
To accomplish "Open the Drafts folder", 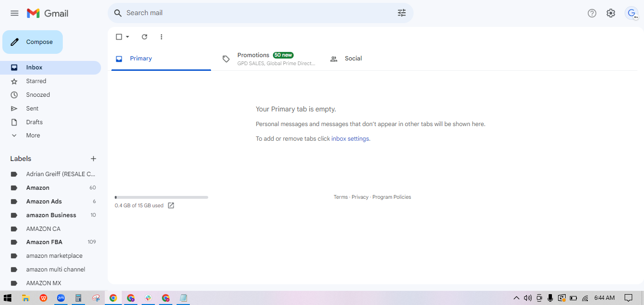I will pyautogui.click(x=51, y=122).
